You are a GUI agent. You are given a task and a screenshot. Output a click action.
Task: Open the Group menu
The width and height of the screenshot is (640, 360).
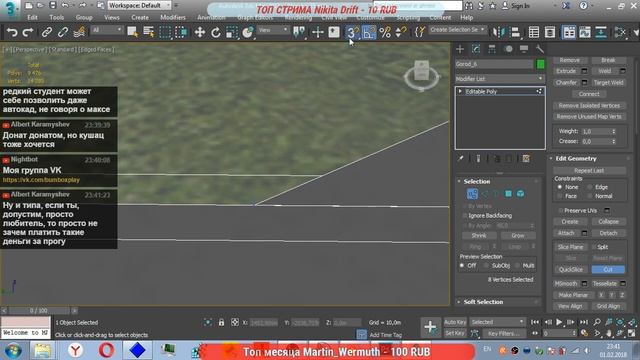84,18
